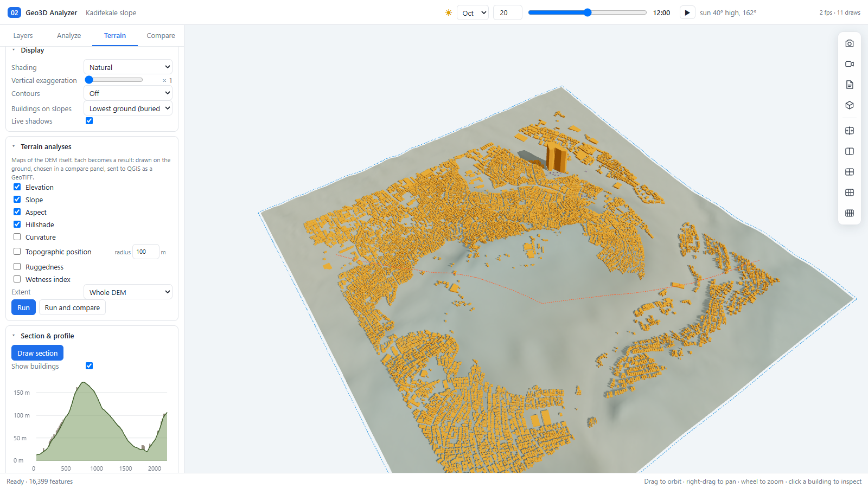
Task: Take a screenshot with the camera icon
Action: 850,43
